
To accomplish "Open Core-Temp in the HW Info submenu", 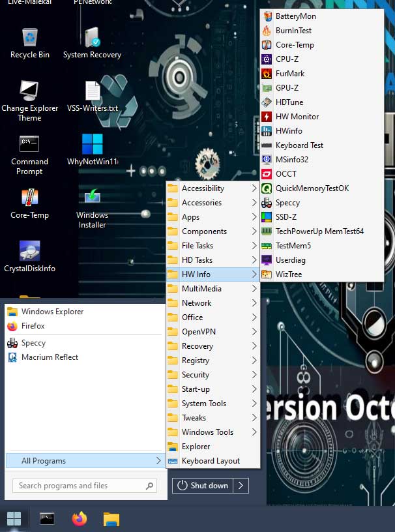I will [322, 45].
